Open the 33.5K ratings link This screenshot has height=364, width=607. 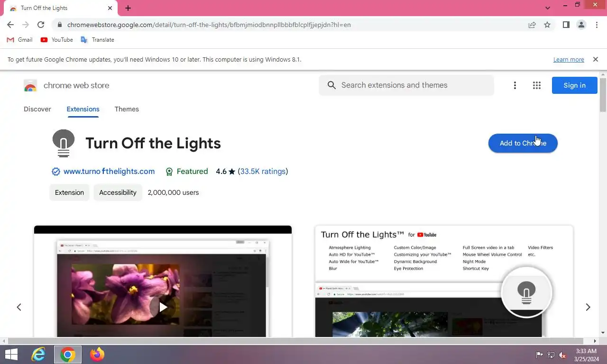tap(263, 172)
